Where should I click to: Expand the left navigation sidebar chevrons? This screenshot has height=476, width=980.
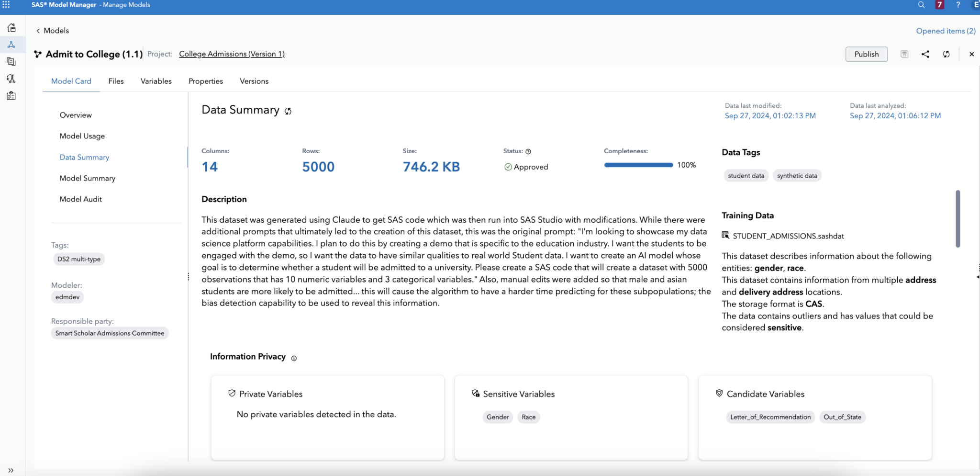point(11,470)
